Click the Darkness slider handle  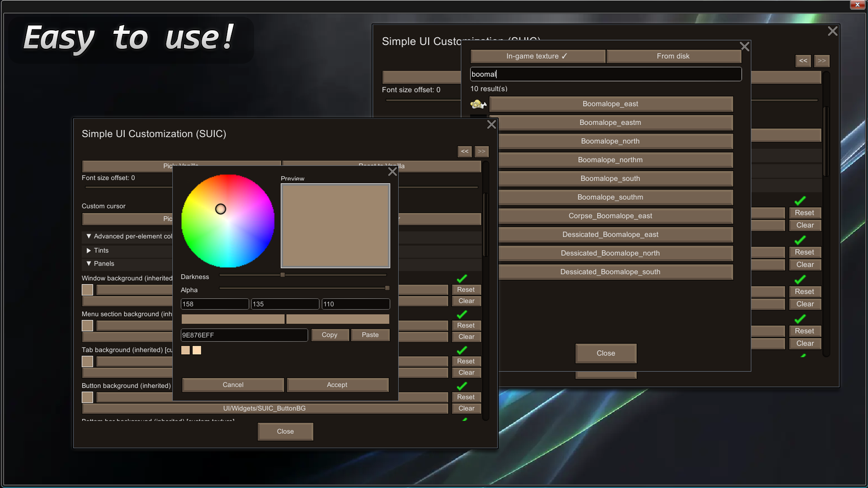(x=283, y=275)
